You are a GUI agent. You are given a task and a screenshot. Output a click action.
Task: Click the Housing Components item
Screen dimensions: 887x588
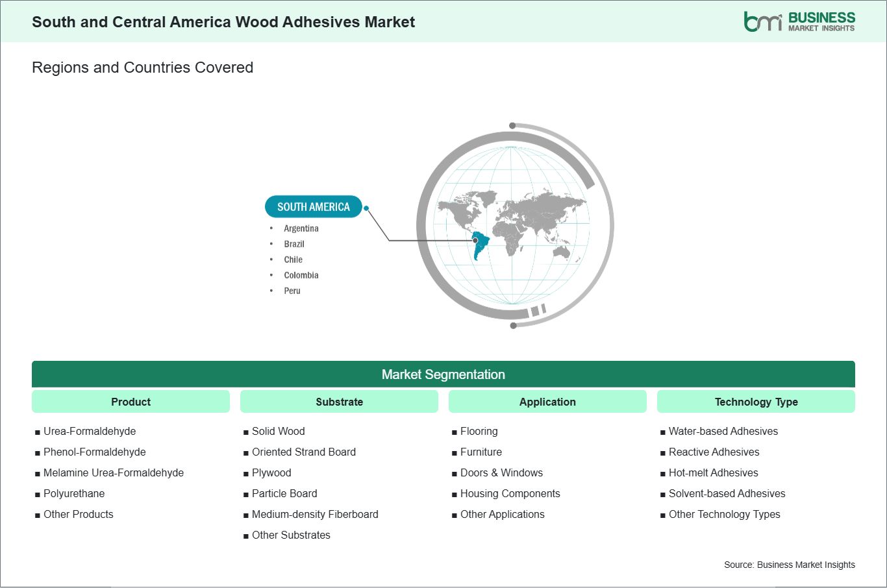510,493
